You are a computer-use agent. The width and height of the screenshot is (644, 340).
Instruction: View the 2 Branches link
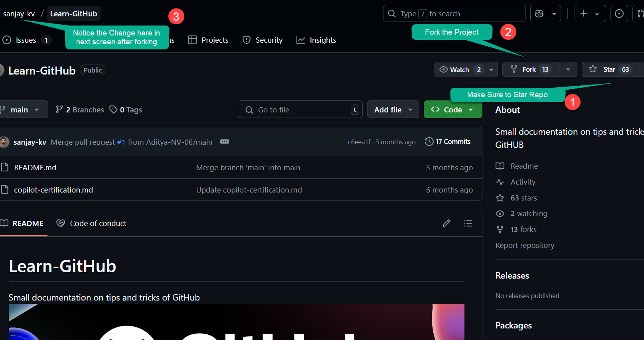tap(80, 110)
